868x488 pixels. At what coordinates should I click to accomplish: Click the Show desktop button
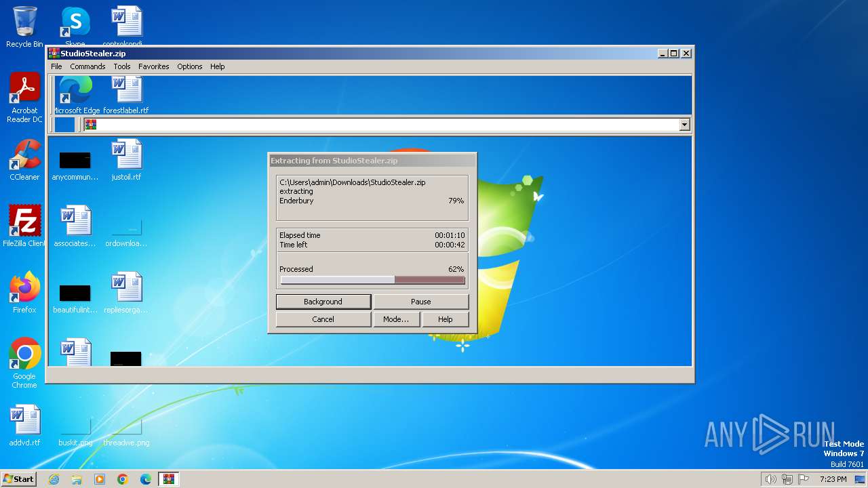tap(861, 479)
